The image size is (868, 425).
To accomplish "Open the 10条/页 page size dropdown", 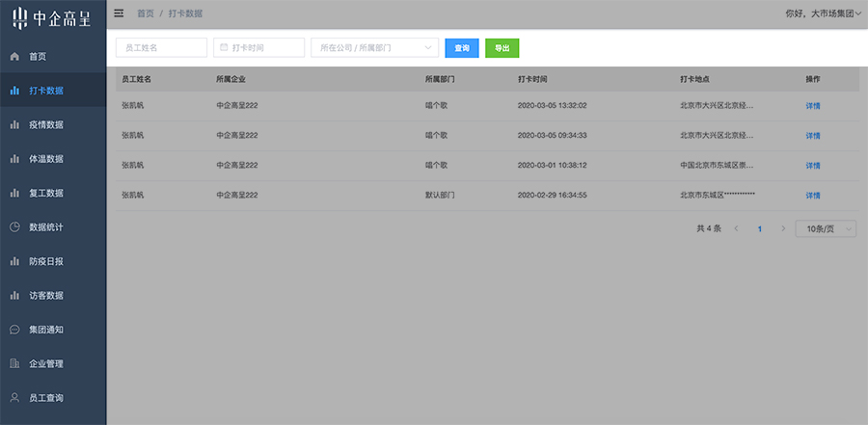I will coord(826,228).
